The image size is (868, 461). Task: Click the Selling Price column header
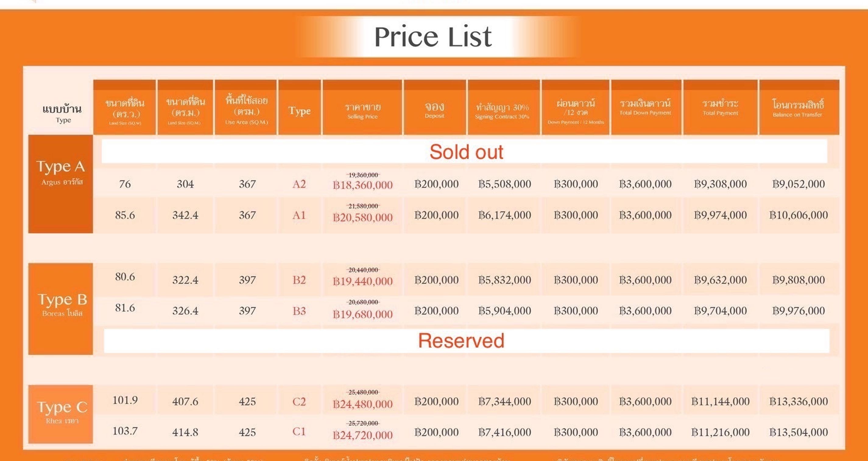click(x=362, y=107)
